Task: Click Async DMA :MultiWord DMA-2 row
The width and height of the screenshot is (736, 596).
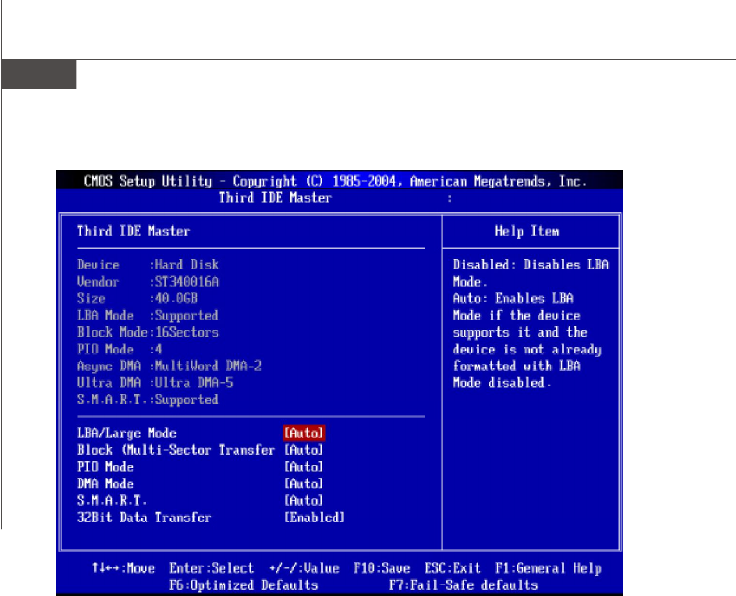Action: click(169, 366)
